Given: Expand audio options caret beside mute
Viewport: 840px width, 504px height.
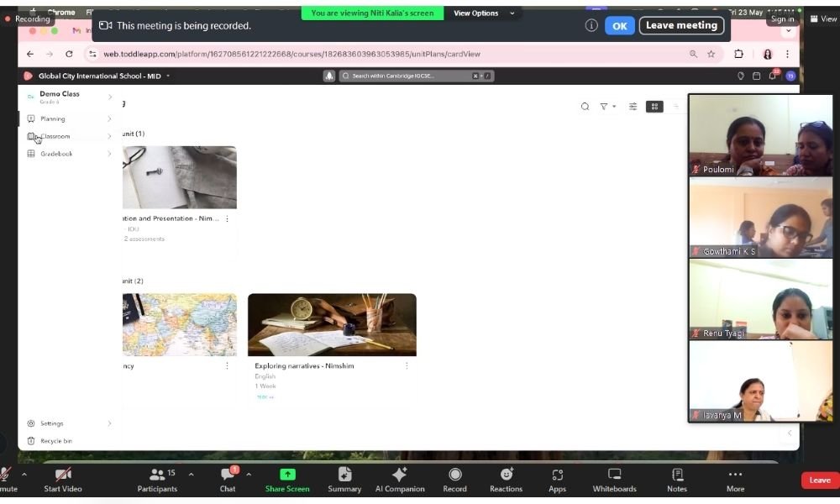Looking at the screenshot, I should [x=24, y=474].
